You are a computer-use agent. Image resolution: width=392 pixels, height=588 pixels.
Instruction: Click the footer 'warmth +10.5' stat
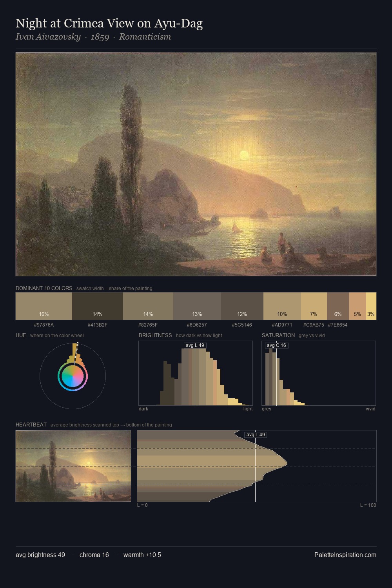(x=142, y=555)
